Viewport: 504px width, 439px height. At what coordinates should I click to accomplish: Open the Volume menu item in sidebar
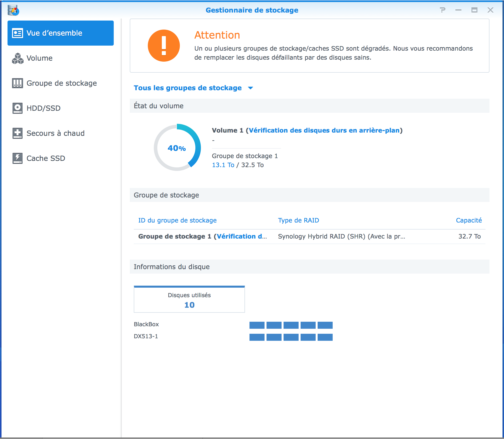coord(40,58)
